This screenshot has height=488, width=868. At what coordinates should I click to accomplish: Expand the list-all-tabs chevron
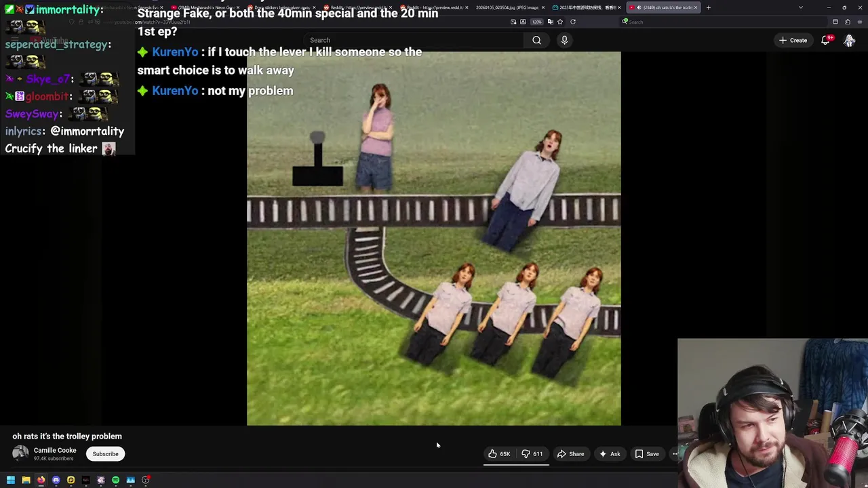(x=800, y=7)
